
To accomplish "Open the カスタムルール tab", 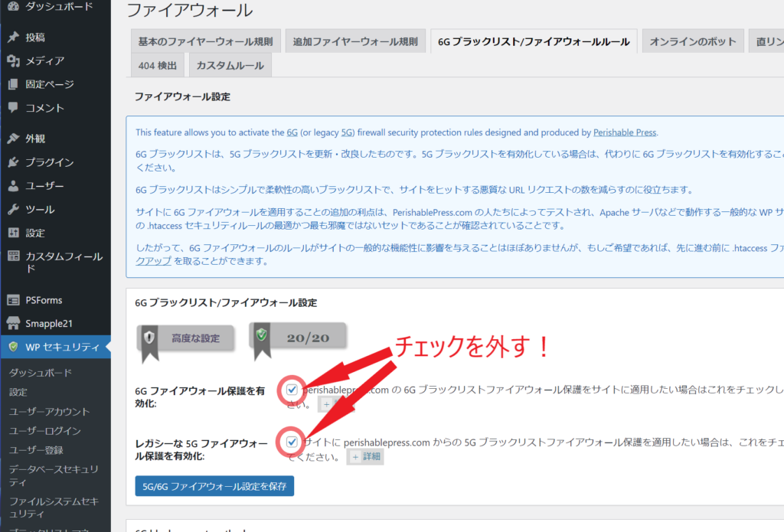I will 230,66.
